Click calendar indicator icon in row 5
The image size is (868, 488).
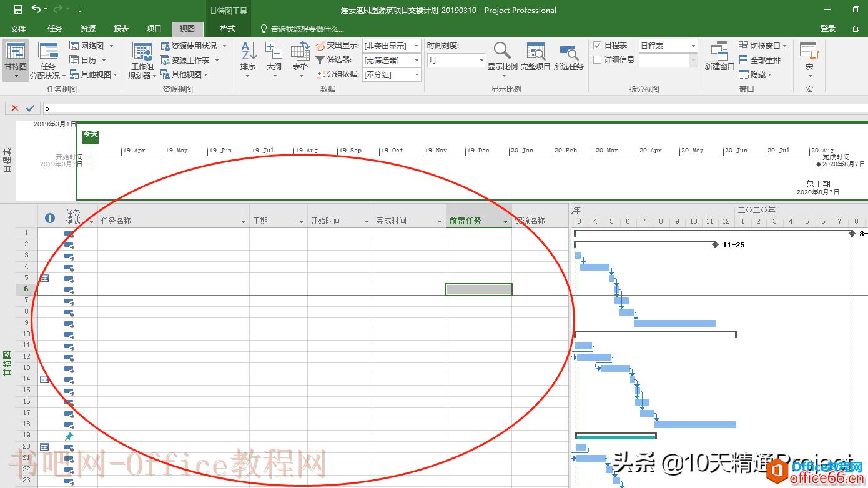(x=44, y=278)
